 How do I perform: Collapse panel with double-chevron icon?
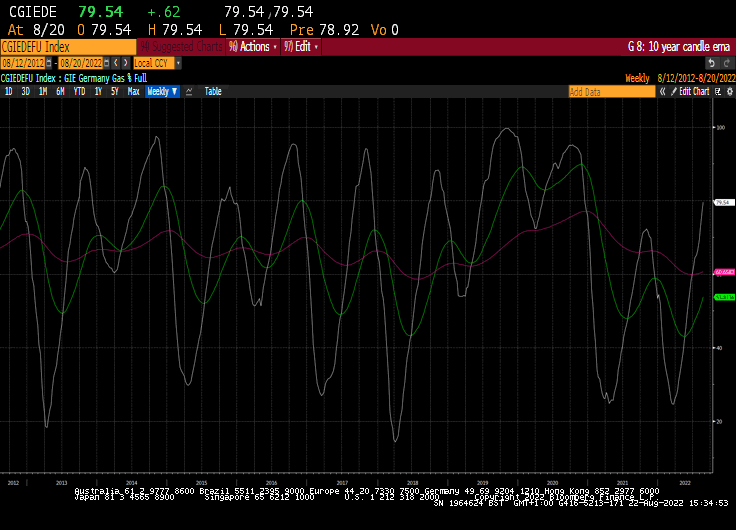pyautogui.click(x=662, y=91)
